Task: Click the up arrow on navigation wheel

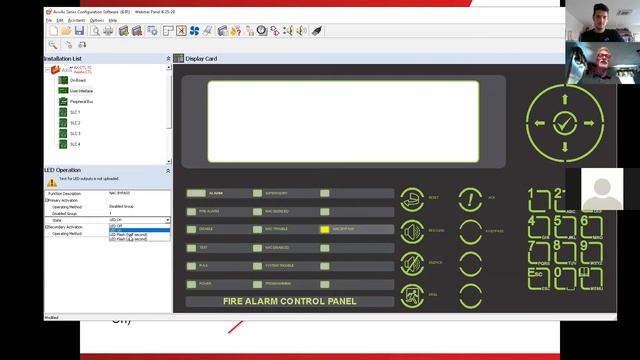Action: click(565, 99)
